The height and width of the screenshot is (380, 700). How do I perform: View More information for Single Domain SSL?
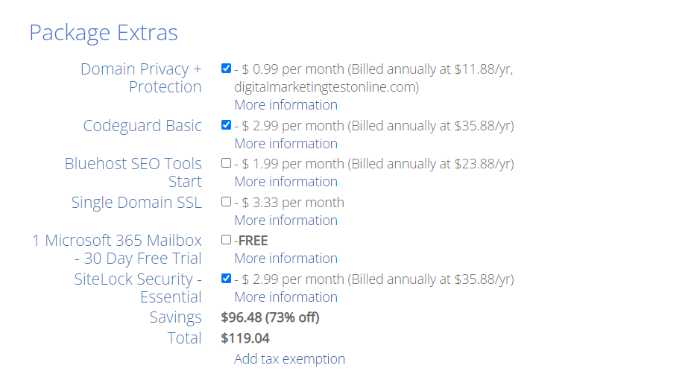click(x=286, y=221)
